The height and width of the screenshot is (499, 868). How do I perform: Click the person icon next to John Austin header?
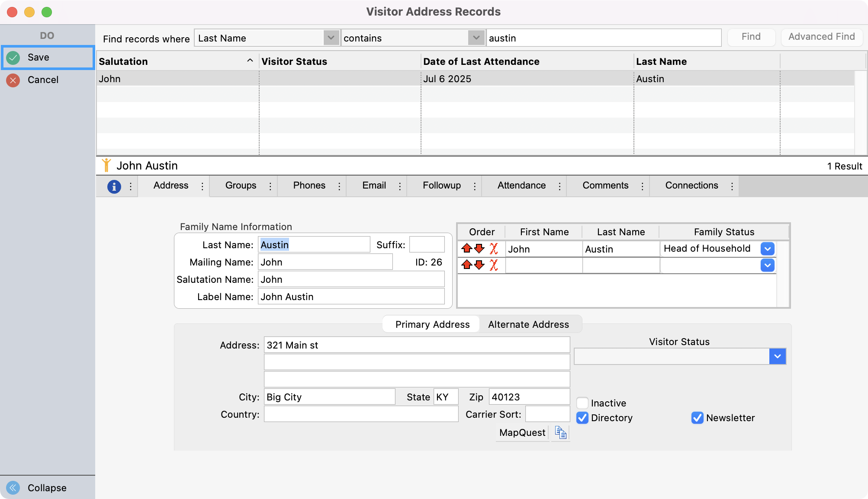pyautogui.click(x=107, y=165)
